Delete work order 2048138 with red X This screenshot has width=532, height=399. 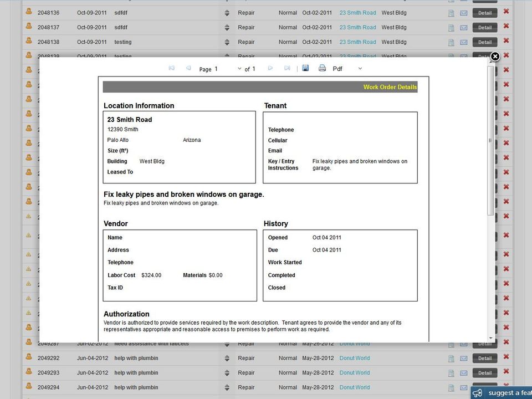[506, 40]
